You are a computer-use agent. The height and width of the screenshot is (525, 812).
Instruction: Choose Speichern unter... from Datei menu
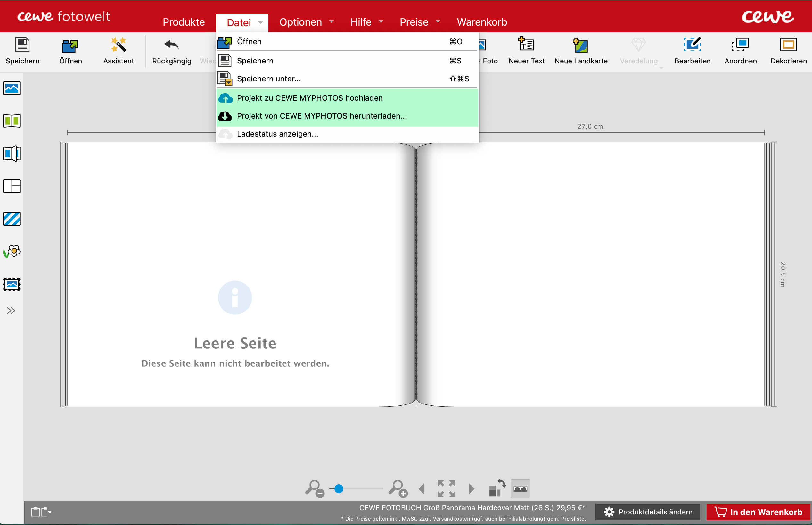point(269,79)
